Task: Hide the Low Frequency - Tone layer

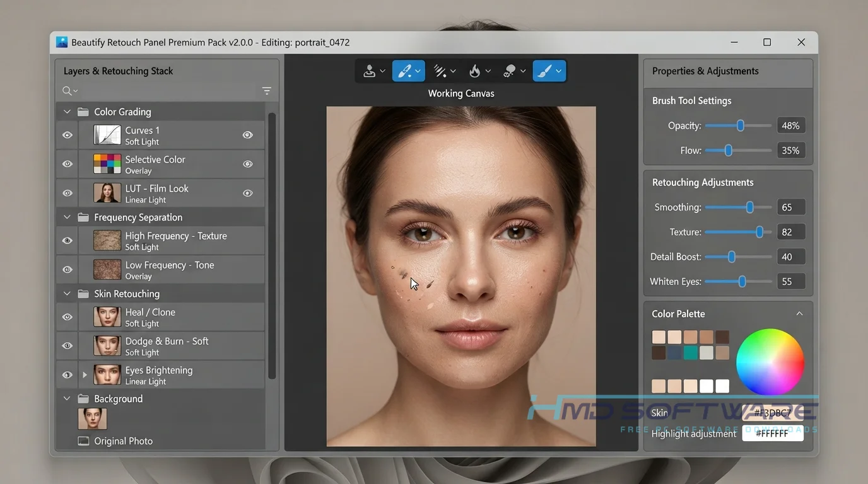Action: coord(67,269)
